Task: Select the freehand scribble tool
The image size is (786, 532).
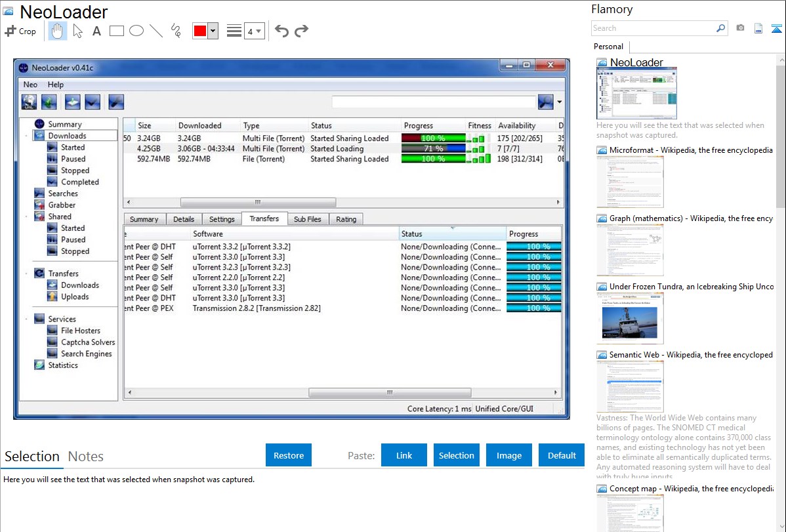Action: pos(176,31)
